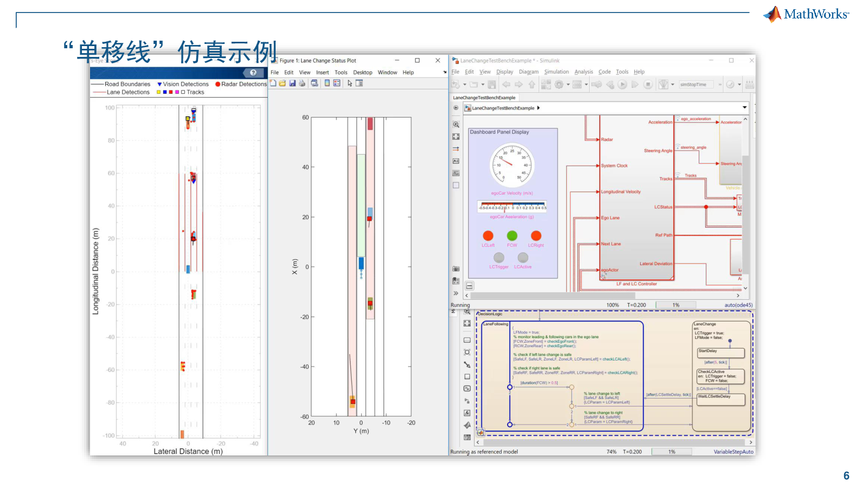The image size is (868, 488).
Task: Click VariableStepAuto link in Stateflow status bar
Action: click(733, 452)
